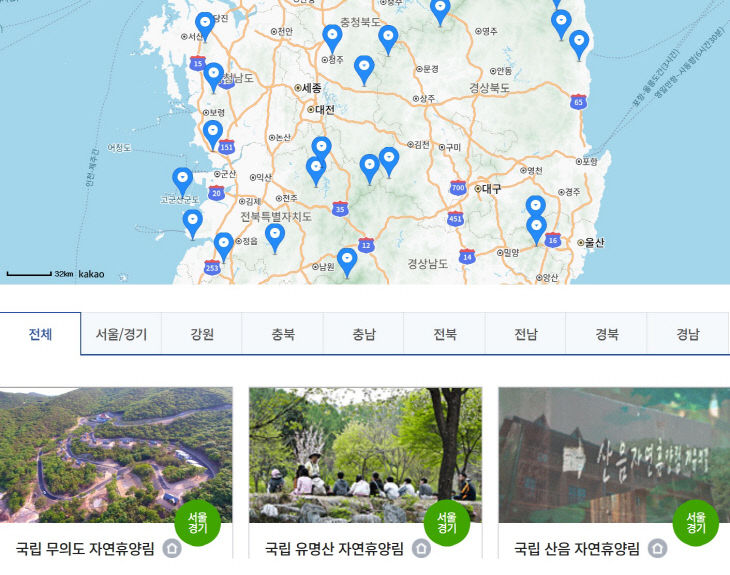
Task: Open the 국립 유명산 자연휴양림 title link
Action: click(x=334, y=548)
